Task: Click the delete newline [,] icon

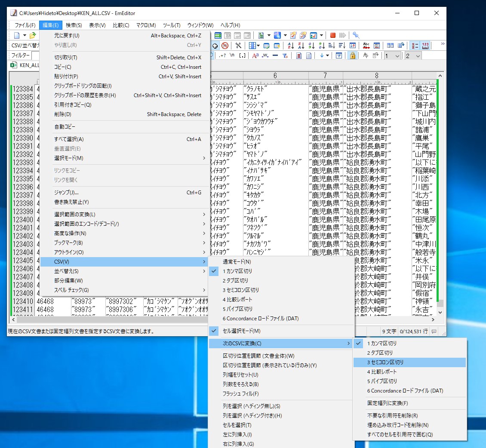Action: click(242, 55)
